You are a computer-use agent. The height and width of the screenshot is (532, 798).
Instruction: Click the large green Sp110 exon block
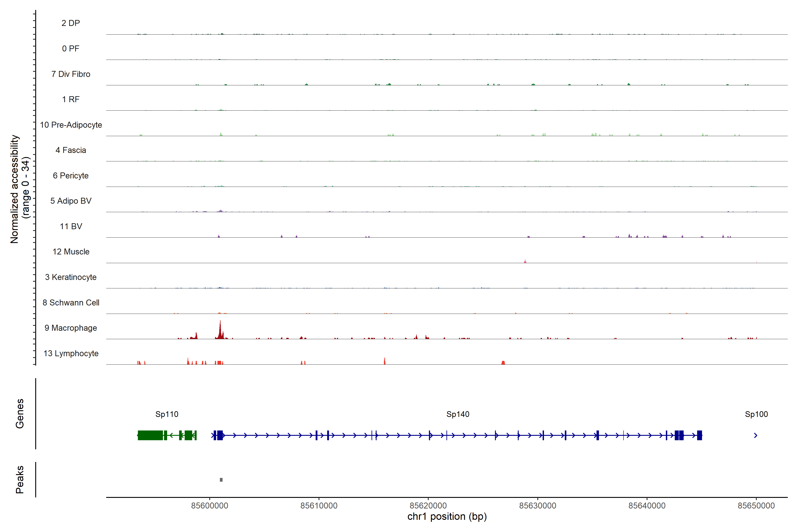click(x=150, y=435)
